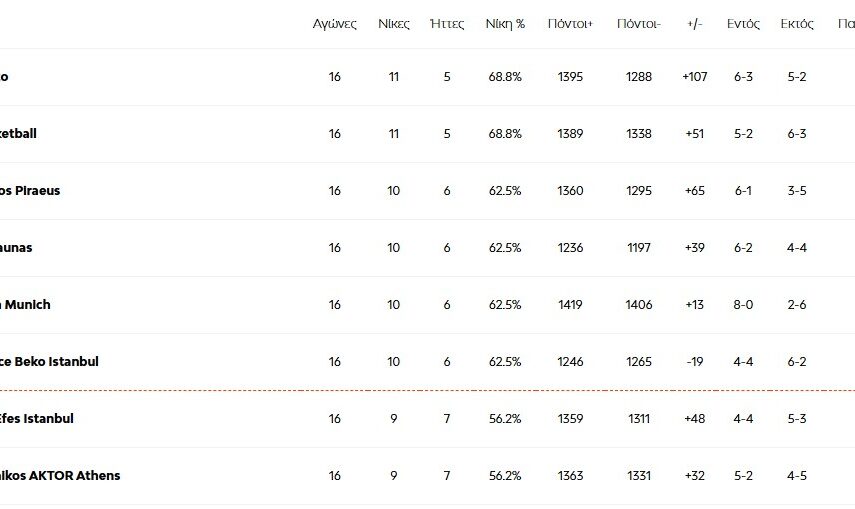Open the AKTOR Athens team link
The image size is (855, 509).
coord(60,476)
